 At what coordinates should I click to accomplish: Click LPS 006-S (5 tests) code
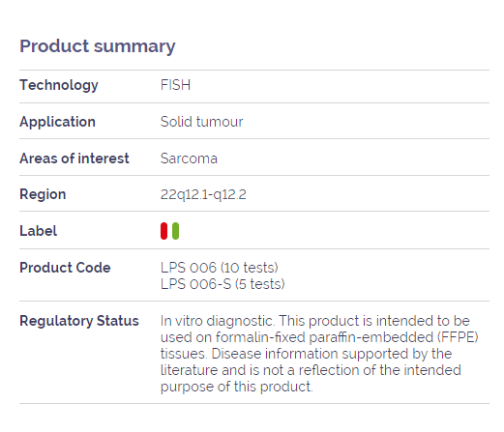coord(222,284)
